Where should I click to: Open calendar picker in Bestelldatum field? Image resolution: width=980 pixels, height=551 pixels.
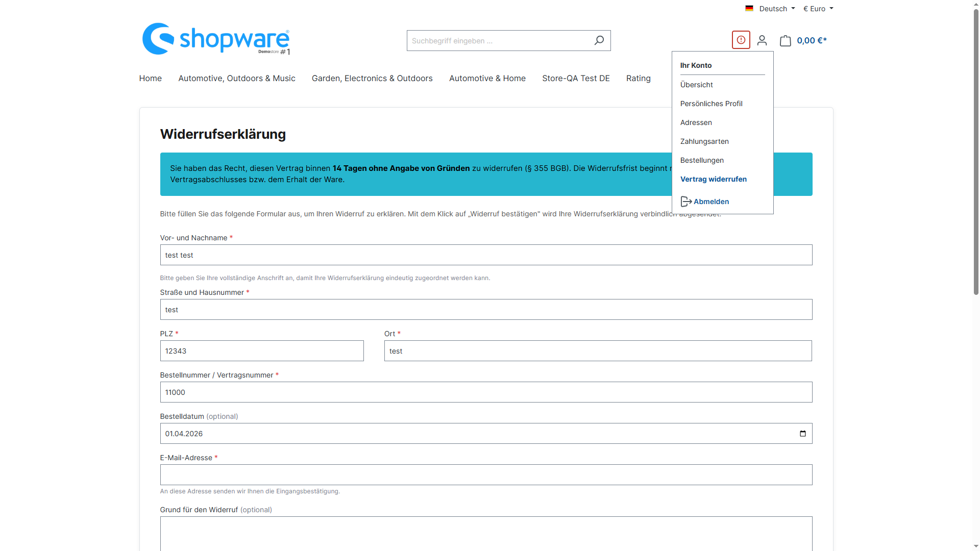[x=802, y=434]
